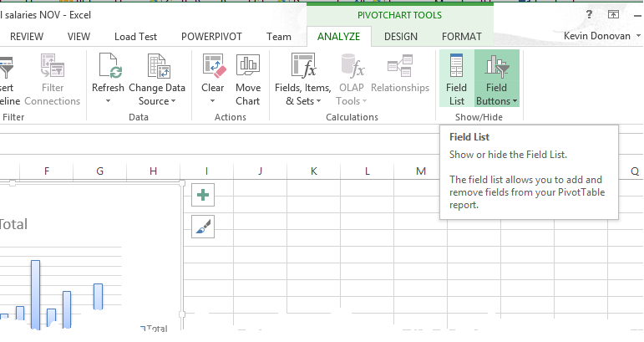Click the Move Chart icon
The width and height of the screenshot is (644, 342).
pyautogui.click(x=248, y=66)
